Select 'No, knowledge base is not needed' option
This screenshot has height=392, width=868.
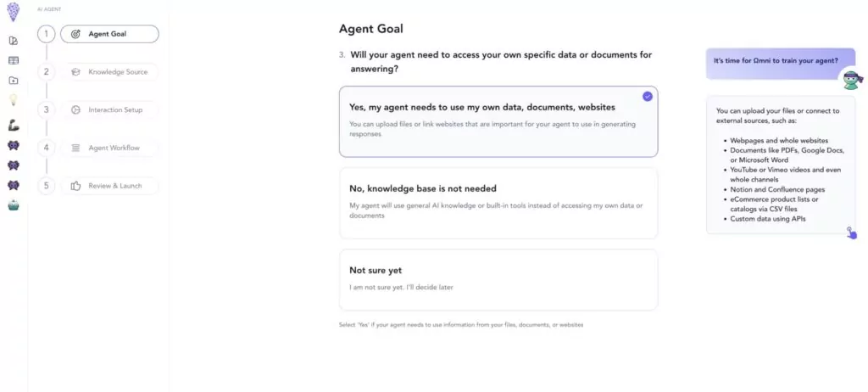498,203
